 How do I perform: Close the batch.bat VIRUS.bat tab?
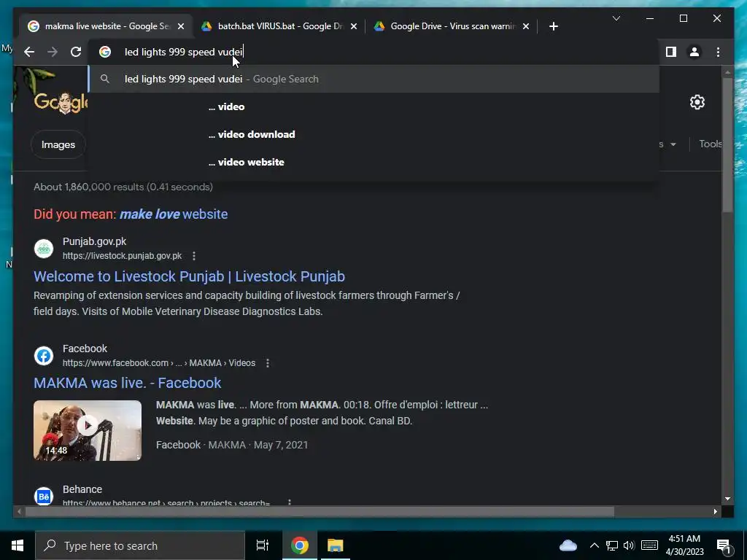click(x=354, y=27)
